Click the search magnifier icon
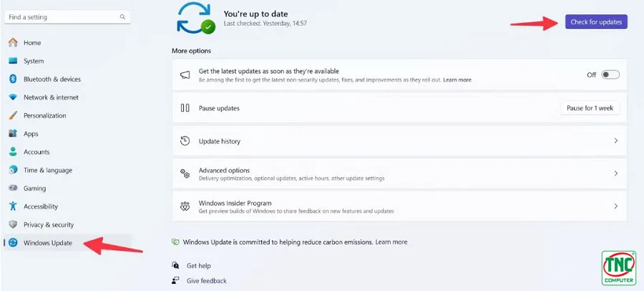 [122, 17]
